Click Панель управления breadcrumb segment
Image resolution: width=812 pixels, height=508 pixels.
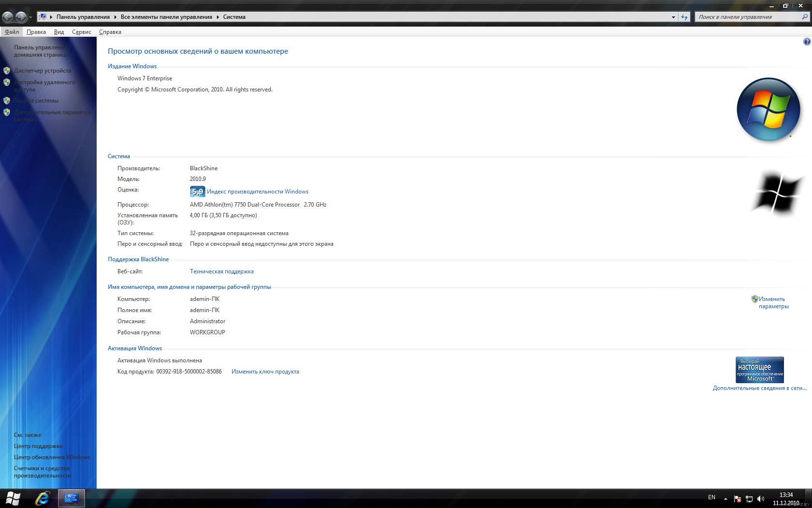83,17
